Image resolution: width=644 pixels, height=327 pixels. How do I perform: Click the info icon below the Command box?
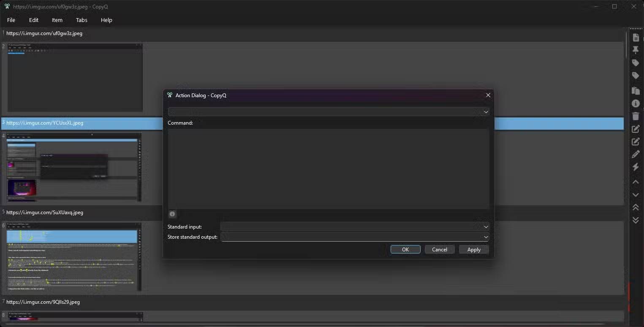tap(172, 214)
